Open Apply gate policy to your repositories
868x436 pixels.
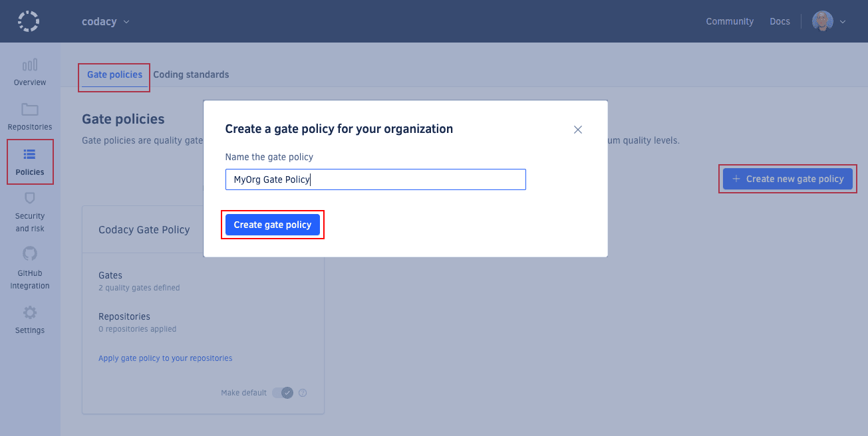click(x=165, y=358)
